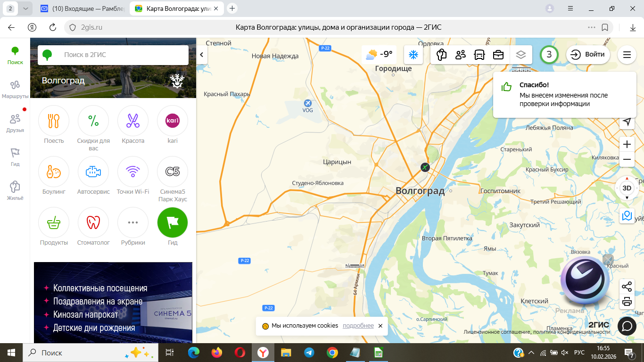Screen dimensions: 644x362
Task: Toggle the snowflake winter effect
Action: point(413,55)
